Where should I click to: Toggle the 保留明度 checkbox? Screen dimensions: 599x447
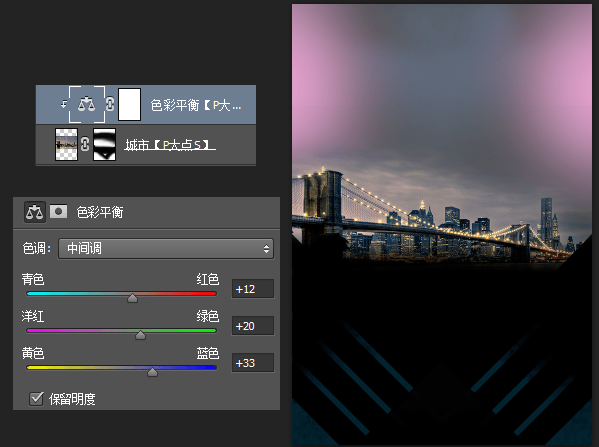36,398
